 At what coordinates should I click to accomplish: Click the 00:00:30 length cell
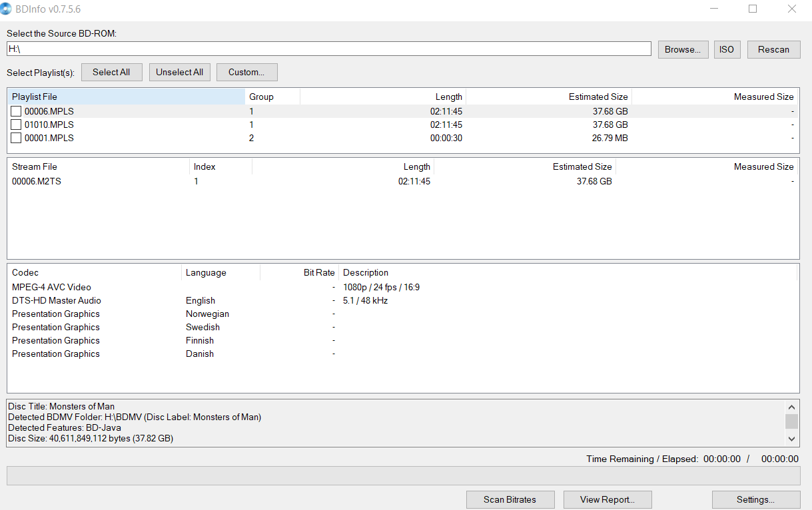(x=446, y=138)
